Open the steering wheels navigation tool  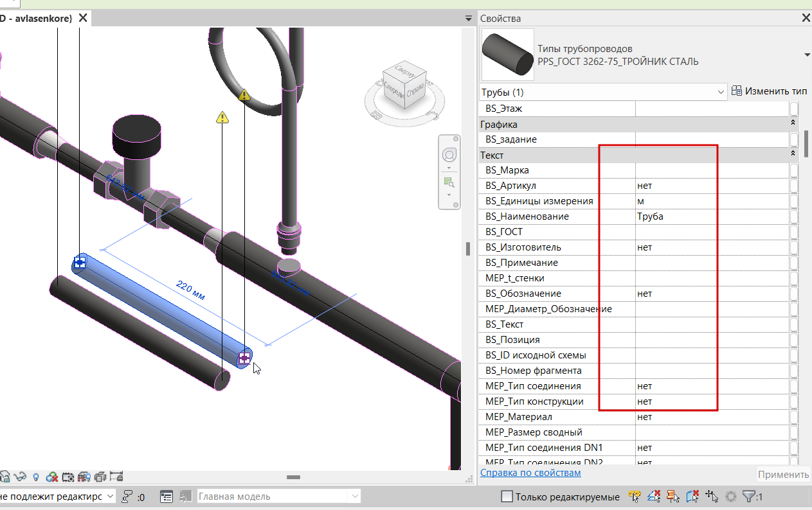(x=449, y=155)
